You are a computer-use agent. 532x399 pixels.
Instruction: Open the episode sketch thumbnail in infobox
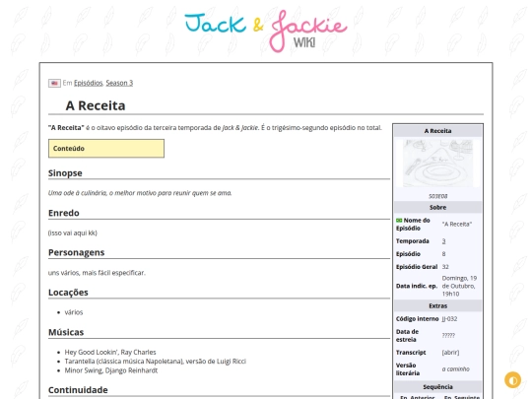[437, 164]
